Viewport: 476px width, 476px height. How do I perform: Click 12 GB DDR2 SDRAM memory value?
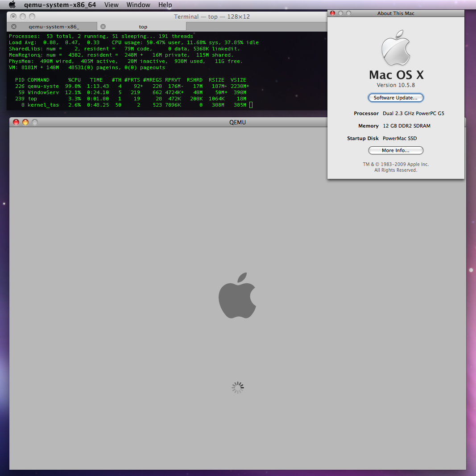(x=406, y=126)
